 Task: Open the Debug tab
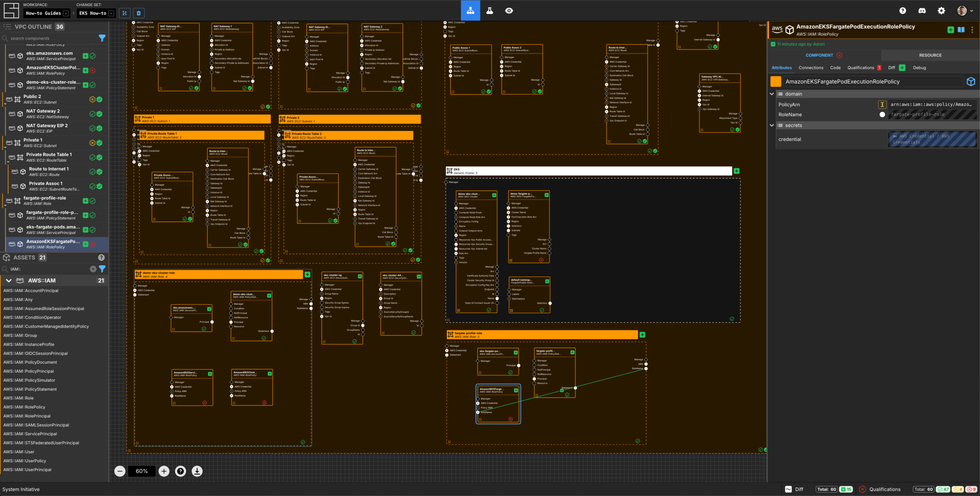[x=919, y=68]
